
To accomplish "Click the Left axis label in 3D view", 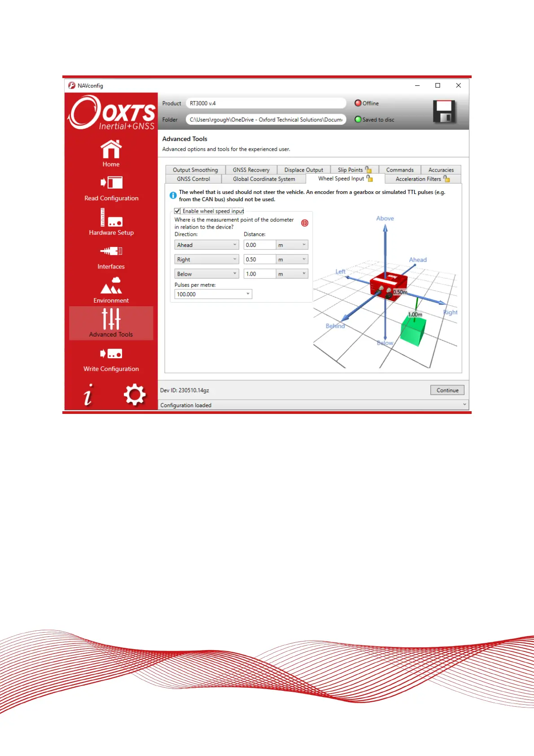I will point(341,272).
